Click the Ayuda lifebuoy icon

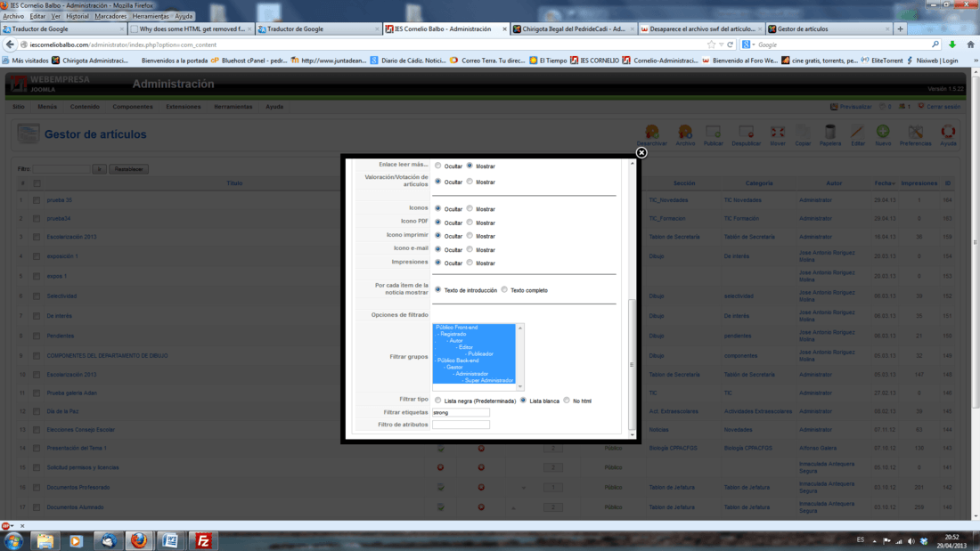(948, 135)
